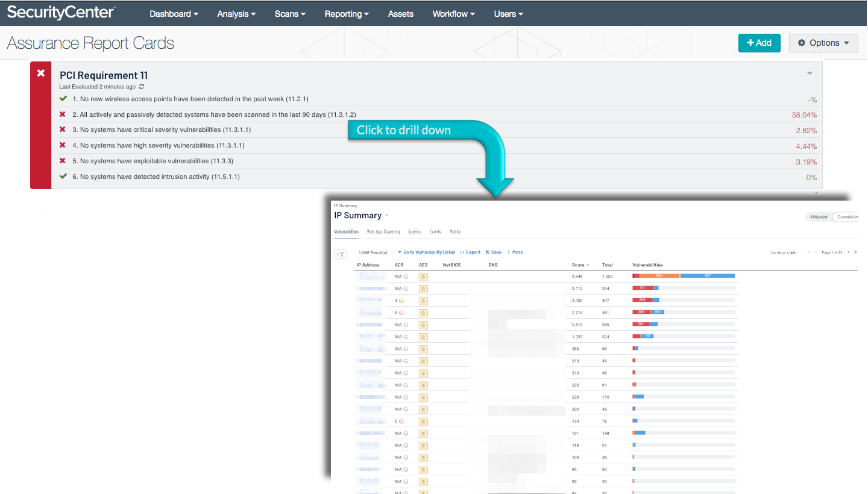Open the Users menu
868x494 pixels.
tap(508, 14)
